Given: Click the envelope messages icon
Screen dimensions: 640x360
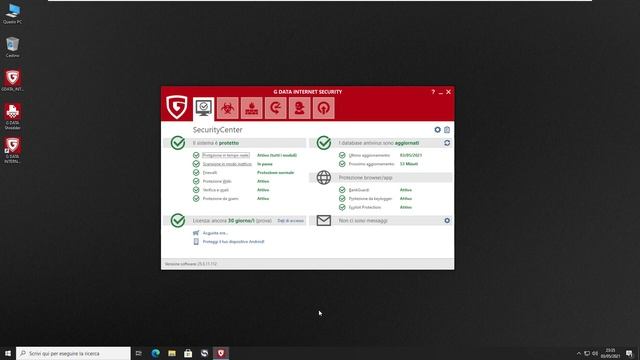Looking at the screenshot, I should (x=324, y=220).
